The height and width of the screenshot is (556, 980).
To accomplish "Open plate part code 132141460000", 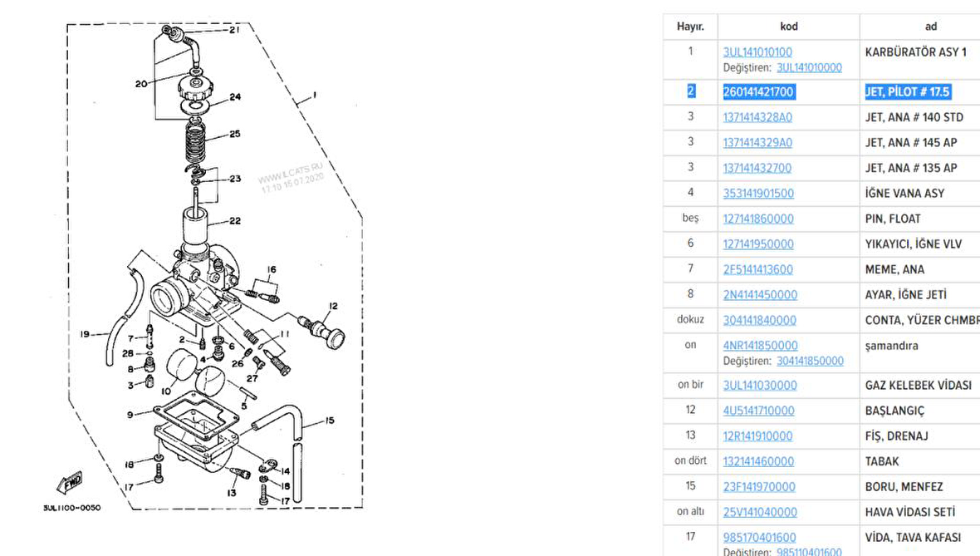I will [759, 461].
